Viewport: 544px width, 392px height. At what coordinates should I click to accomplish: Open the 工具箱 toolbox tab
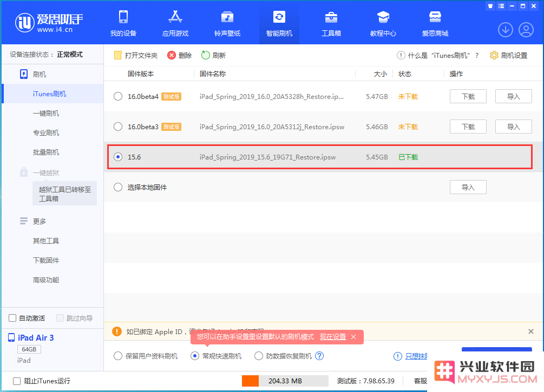point(331,23)
